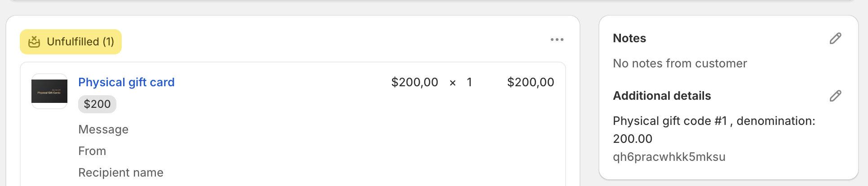Click the $200 variant tag
The image size is (868, 186).
click(x=97, y=104)
